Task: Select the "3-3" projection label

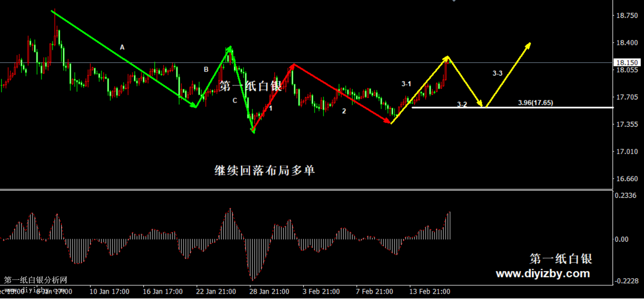Action: 497,73
